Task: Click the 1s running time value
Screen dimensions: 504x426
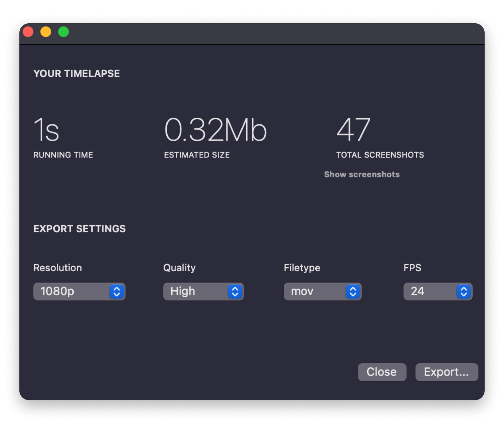Action: pyautogui.click(x=47, y=130)
